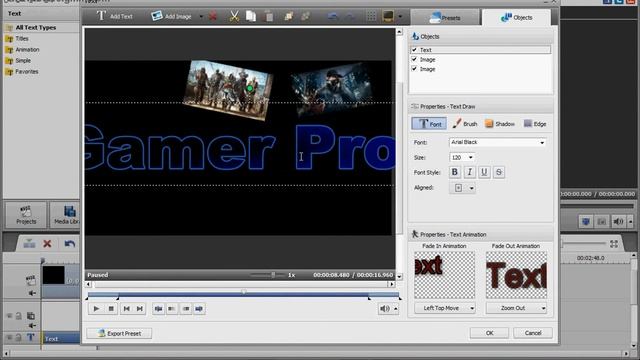Toggle the grid dots icon

coord(371,16)
